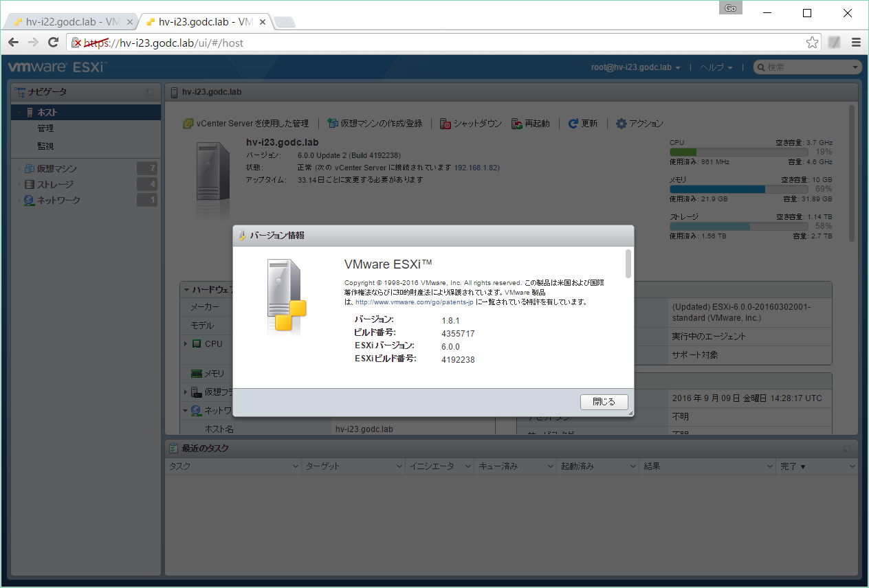The width and height of the screenshot is (869, 588).
Task: Expand the storage (ストレージ) tree node
Action: pos(19,184)
